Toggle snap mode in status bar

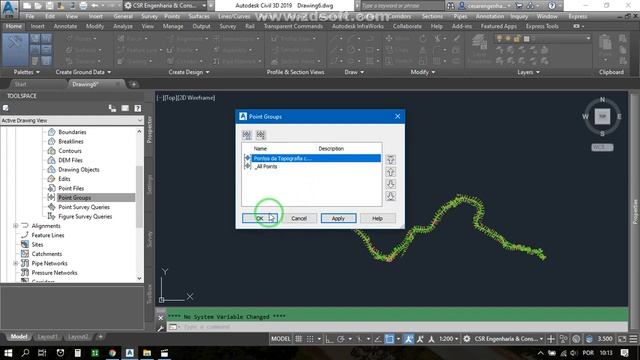click(x=310, y=339)
